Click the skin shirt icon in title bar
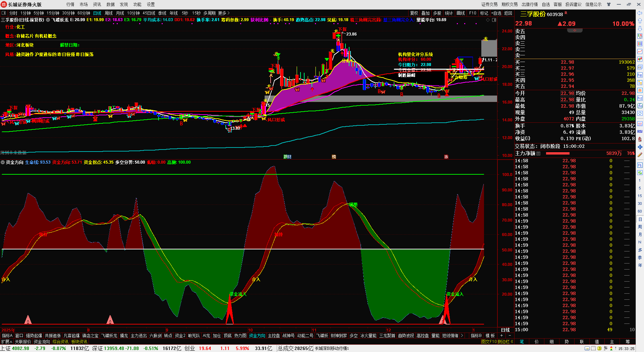Image resolution: width=644 pixels, height=352 pixels. [x=609, y=4]
